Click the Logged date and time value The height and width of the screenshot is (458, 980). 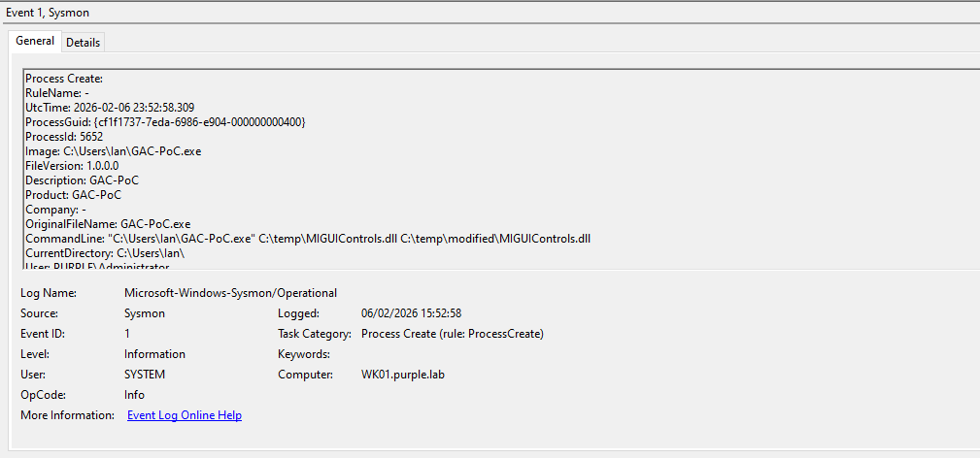tap(411, 313)
